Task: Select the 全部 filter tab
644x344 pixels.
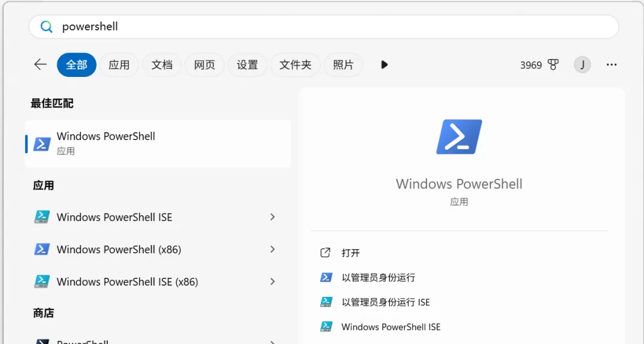Action: coord(77,65)
